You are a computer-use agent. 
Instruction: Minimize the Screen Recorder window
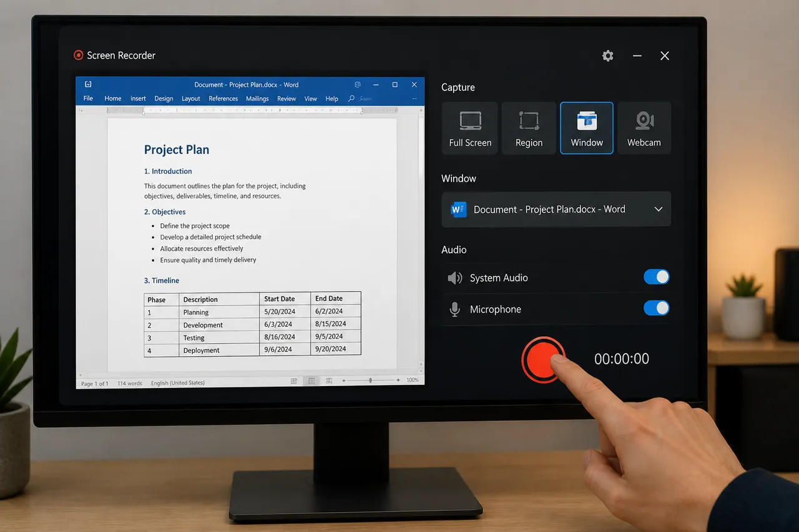coord(637,56)
